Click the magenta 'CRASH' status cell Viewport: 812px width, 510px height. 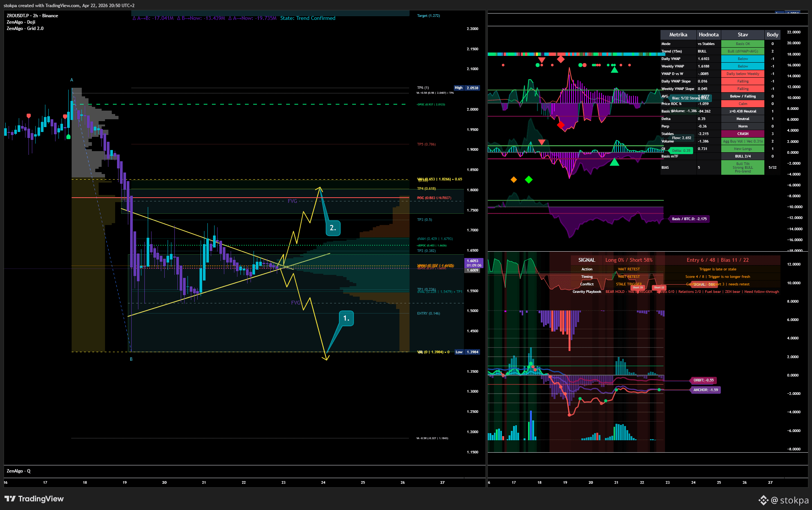[x=743, y=134]
